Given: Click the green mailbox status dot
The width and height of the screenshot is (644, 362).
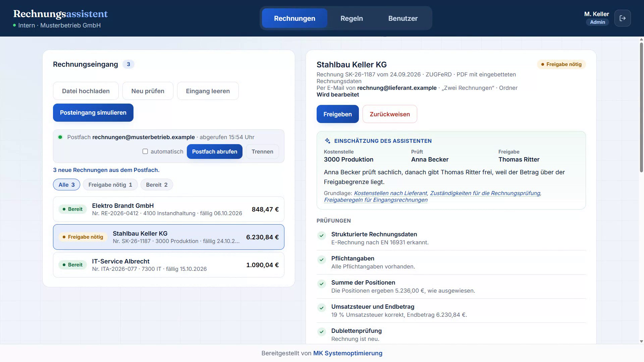Looking at the screenshot, I should (60, 137).
